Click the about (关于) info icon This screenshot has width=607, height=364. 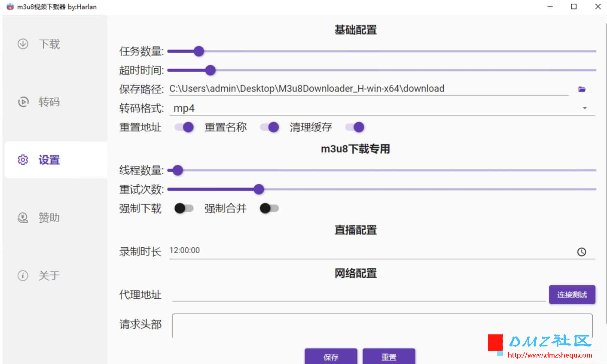[x=23, y=276]
